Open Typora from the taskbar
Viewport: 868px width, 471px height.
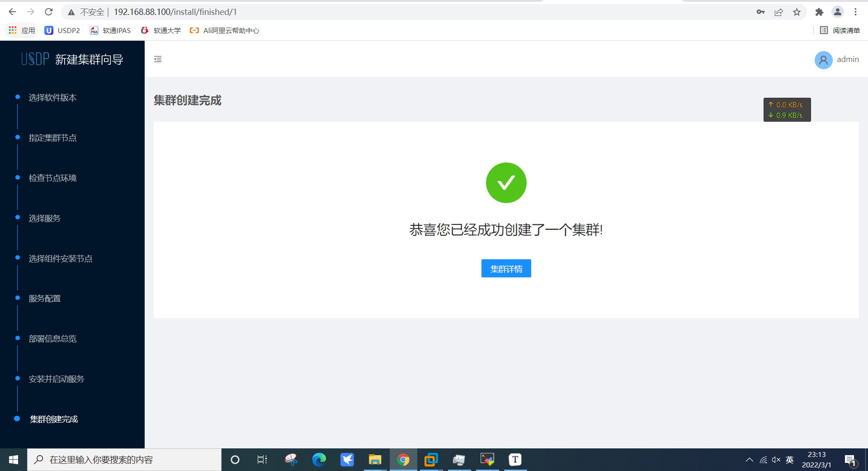click(x=515, y=460)
